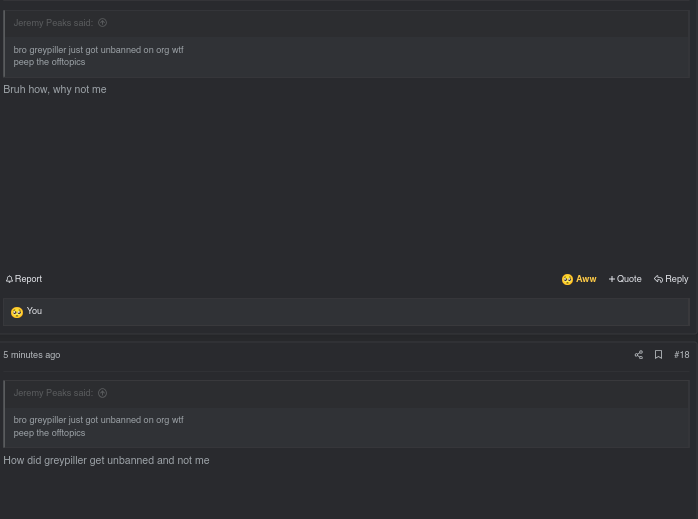Viewport: 698px width, 519px height.
Task: Click the 'Bruh how, why not me' text
Action: 55,89
